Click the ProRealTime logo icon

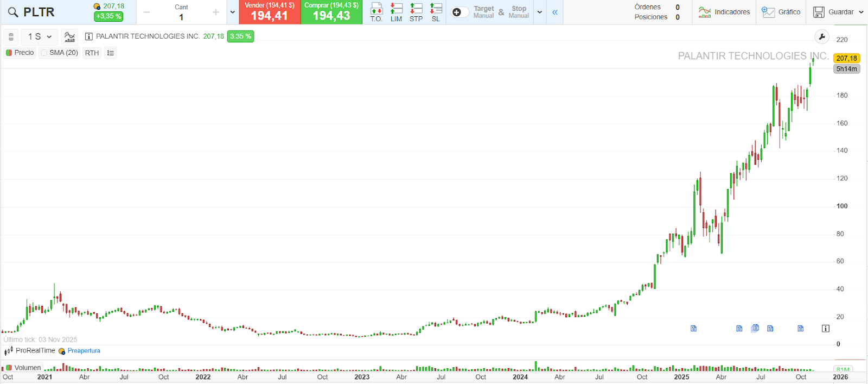[x=9, y=351]
